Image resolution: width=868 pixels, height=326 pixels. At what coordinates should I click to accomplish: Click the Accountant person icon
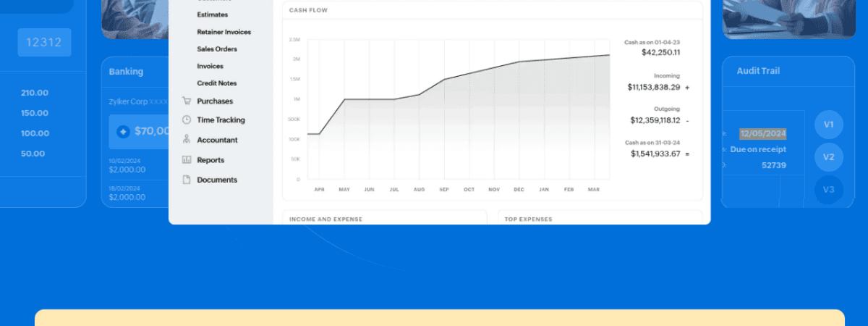click(187, 140)
